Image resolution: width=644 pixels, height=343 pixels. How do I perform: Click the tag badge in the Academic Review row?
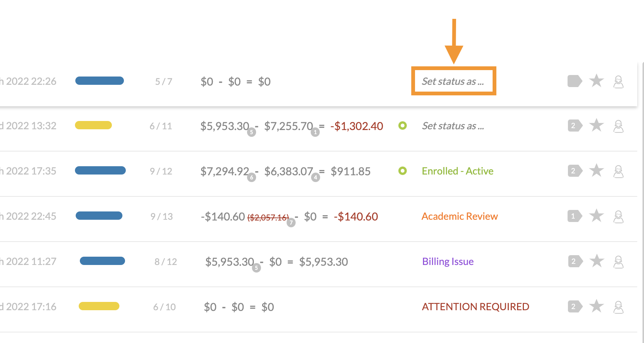click(x=574, y=216)
